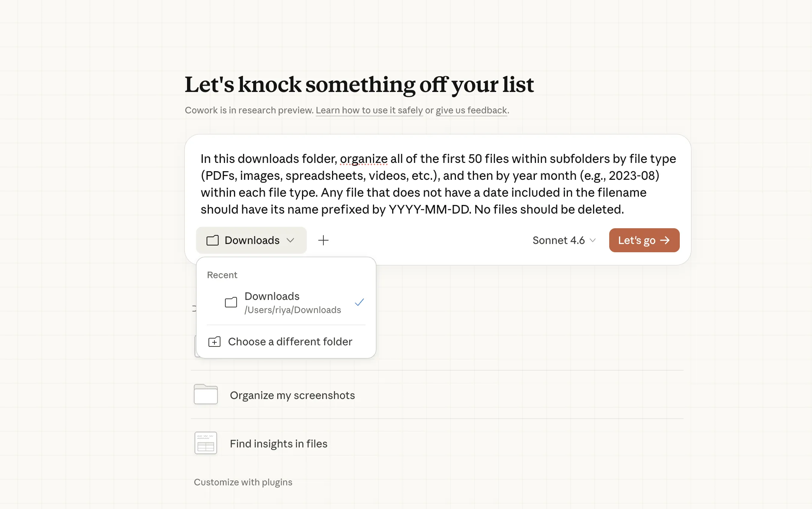Click the chevron arrow next to Sonnet 4.6

pyautogui.click(x=593, y=240)
